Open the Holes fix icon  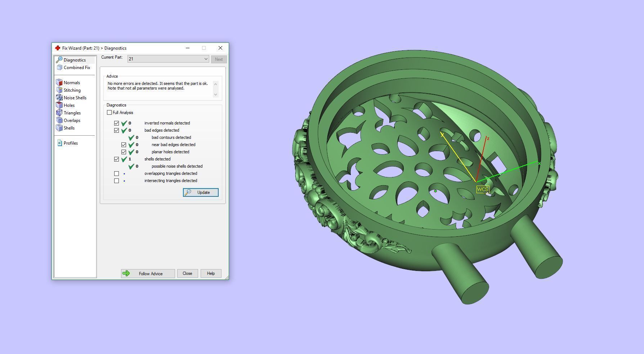pos(59,105)
